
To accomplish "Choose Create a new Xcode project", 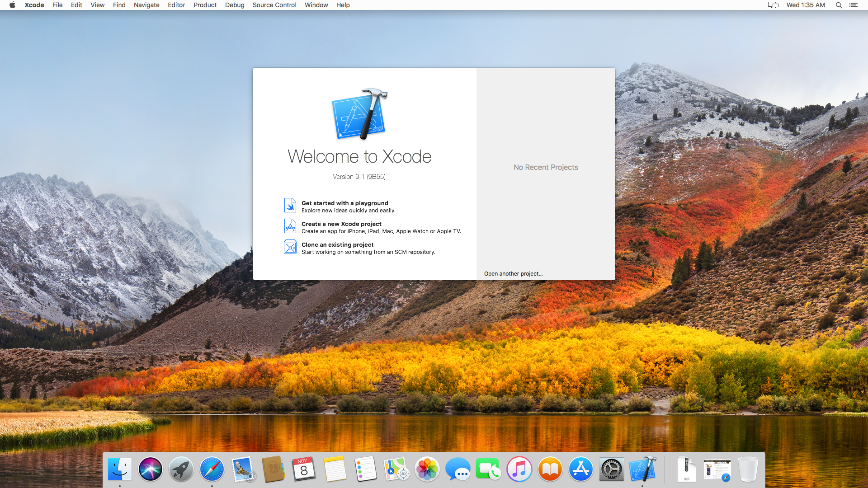I will [x=341, y=224].
